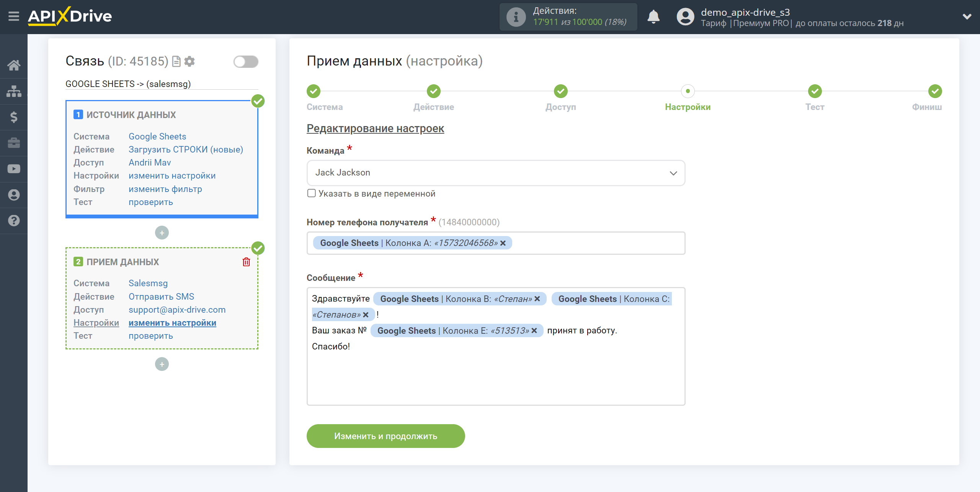
Task: Click source 'изменить настройки' link
Action: tap(172, 175)
